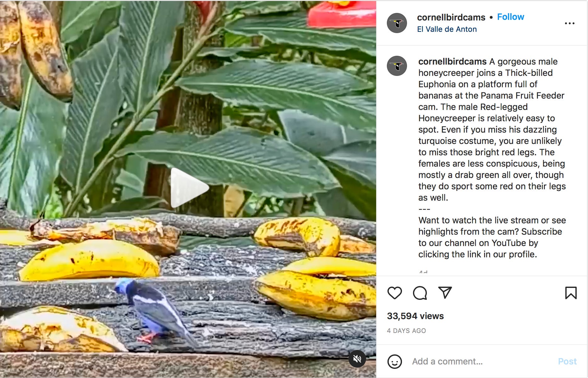The height and width of the screenshot is (378, 588).
Task: Follow the cornellbirdcams account
Action: click(511, 17)
